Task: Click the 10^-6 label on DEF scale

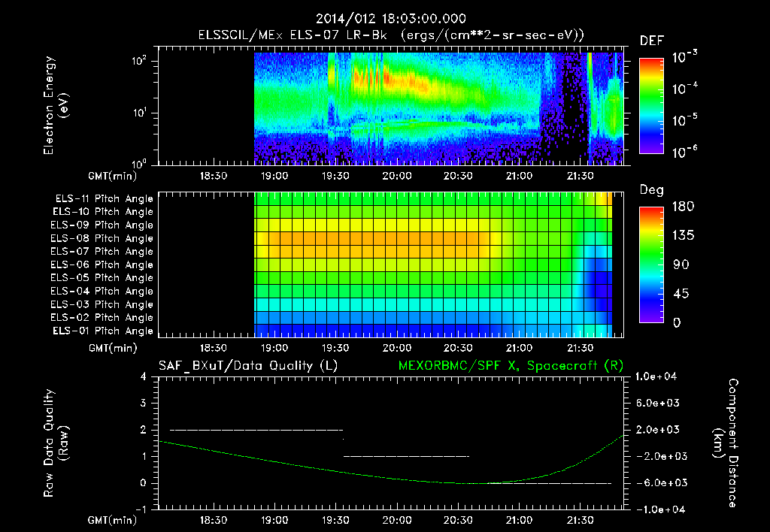Action: click(684, 152)
